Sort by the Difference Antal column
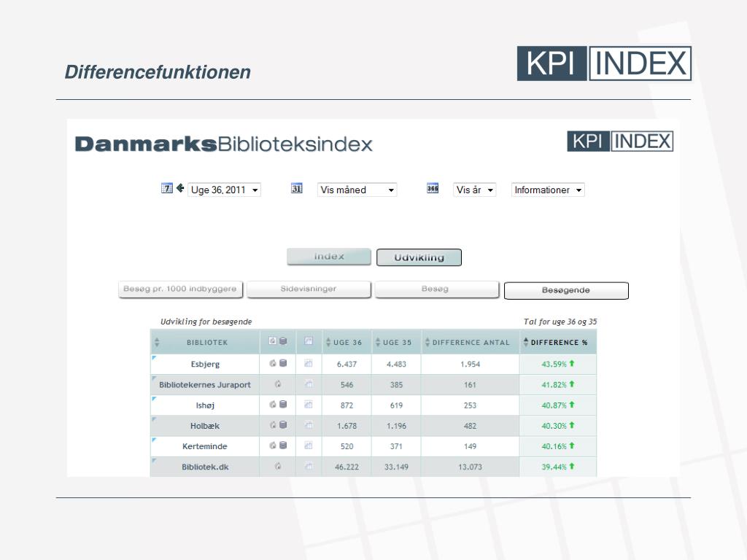 pyautogui.click(x=471, y=342)
